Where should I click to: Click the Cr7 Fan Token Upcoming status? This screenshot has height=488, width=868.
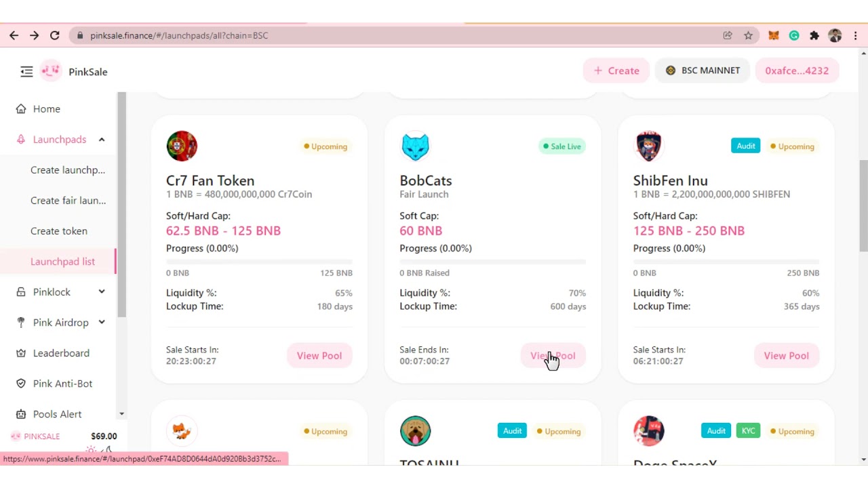(325, 146)
